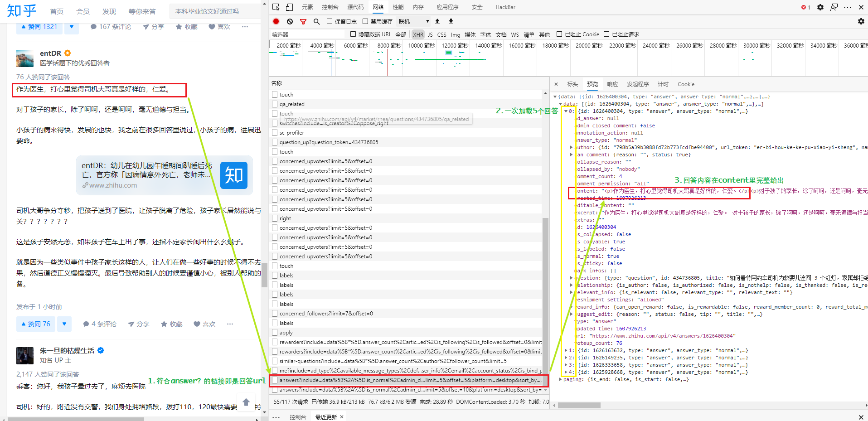
Task: Toggle 已阻止 Cookie checkbox
Action: pyautogui.click(x=559, y=34)
